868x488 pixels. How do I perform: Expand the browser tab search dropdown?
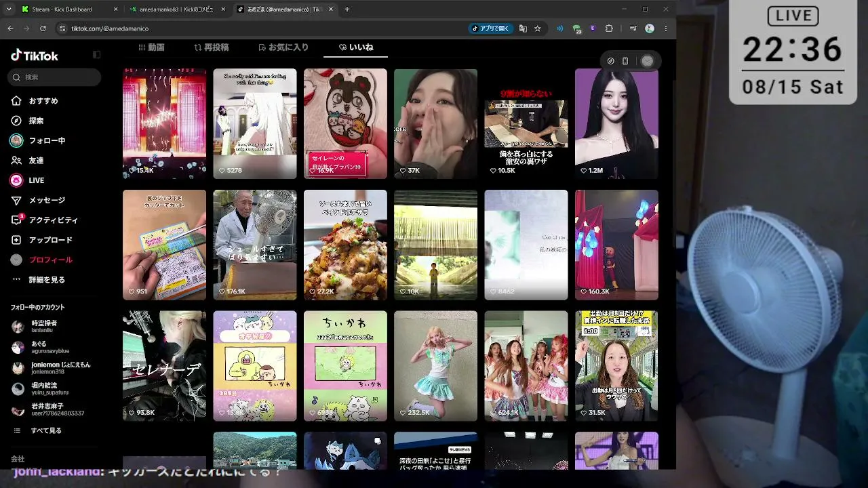(x=9, y=9)
